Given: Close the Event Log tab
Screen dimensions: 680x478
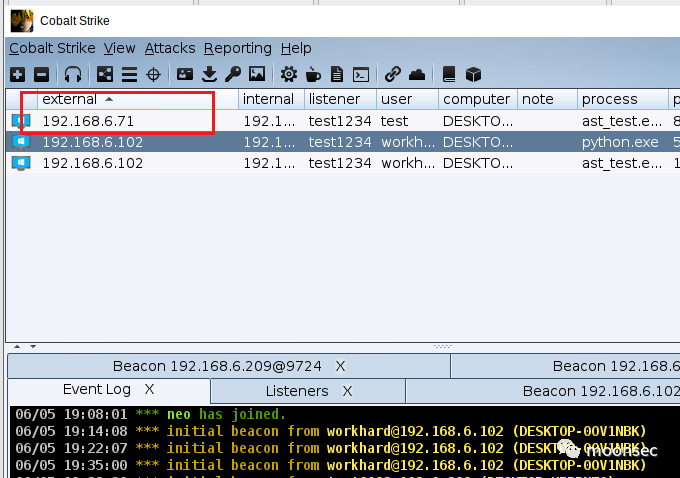Looking at the screenshot, I should pyautogui.click(x=149, y=389).
